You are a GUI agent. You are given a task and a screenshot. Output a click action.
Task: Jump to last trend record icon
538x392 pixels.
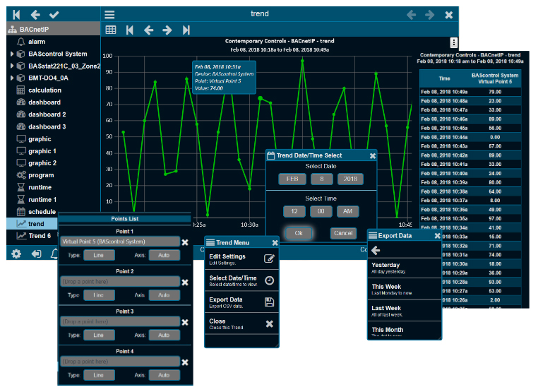point(186,30)
